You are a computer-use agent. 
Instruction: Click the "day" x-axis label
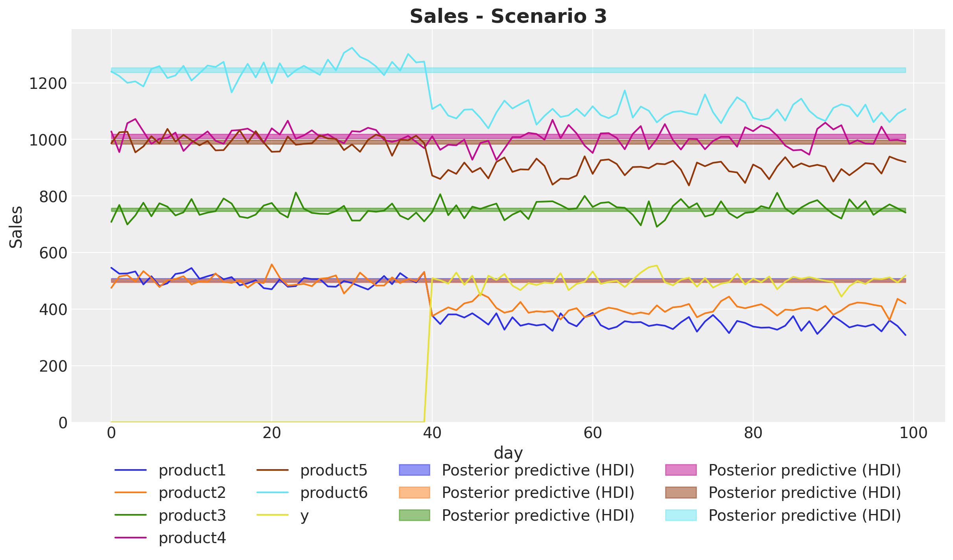click(x=508, y=453)
